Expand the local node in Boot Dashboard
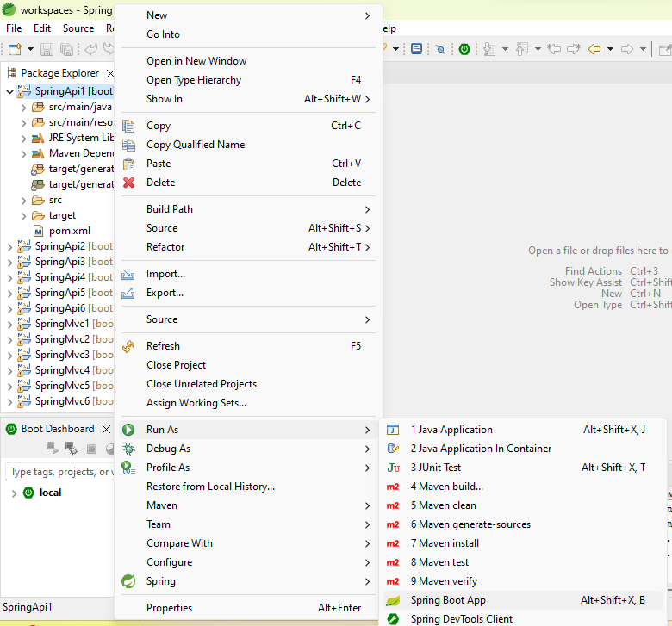This screenshot has width=672, height=626. (x=14, y=493)
